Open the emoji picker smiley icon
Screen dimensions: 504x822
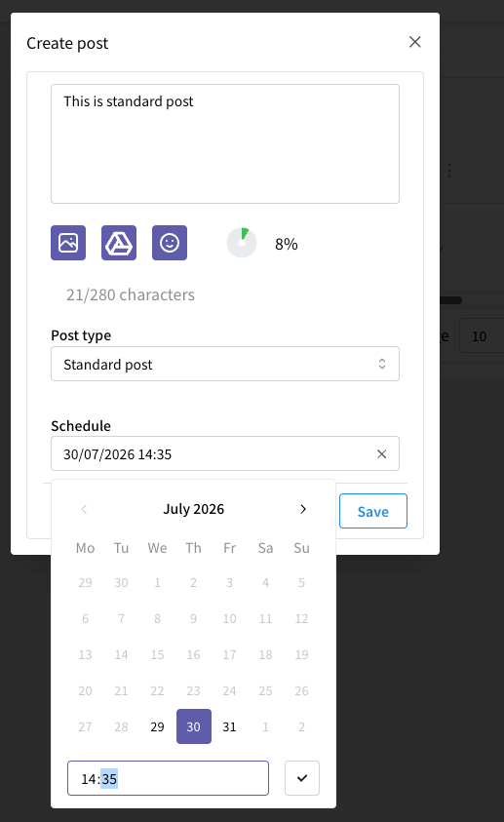pyautogui.click(x=170, y=243)
